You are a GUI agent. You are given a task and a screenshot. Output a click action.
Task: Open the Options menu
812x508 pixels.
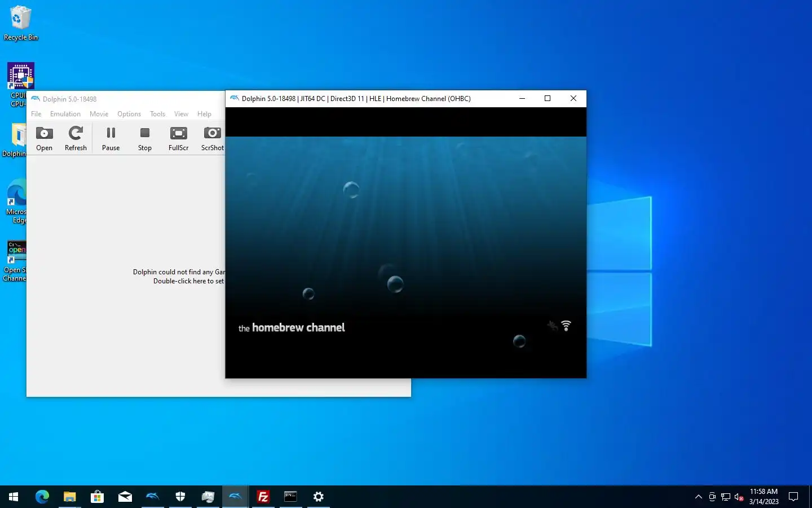pos(129,114)
